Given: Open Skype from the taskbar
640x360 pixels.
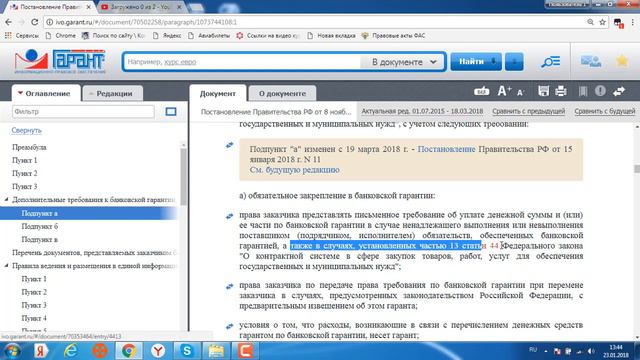Looking at the screenshot, I should point(187,351).
